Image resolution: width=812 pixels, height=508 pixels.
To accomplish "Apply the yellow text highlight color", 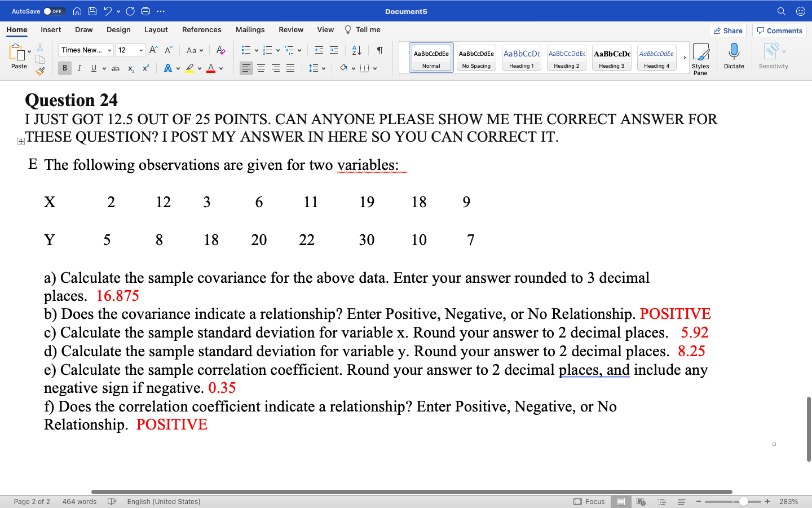I will click(x=189, y=68).
